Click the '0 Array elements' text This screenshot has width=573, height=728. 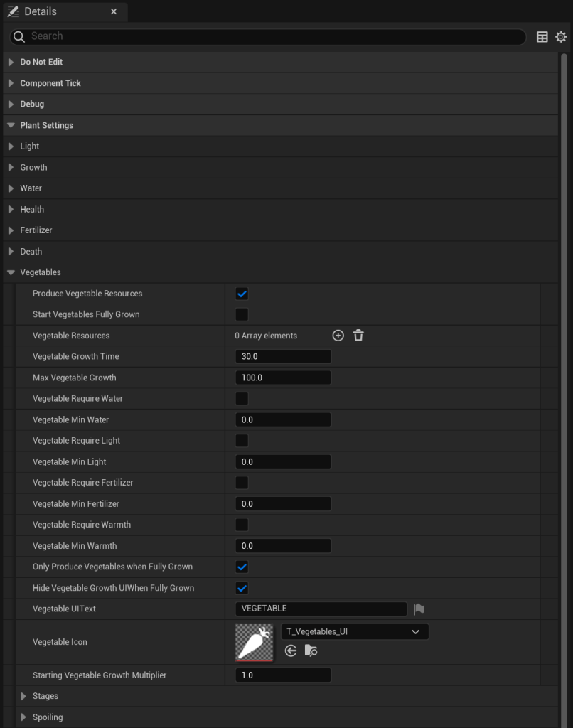click(x=266, y=336)
